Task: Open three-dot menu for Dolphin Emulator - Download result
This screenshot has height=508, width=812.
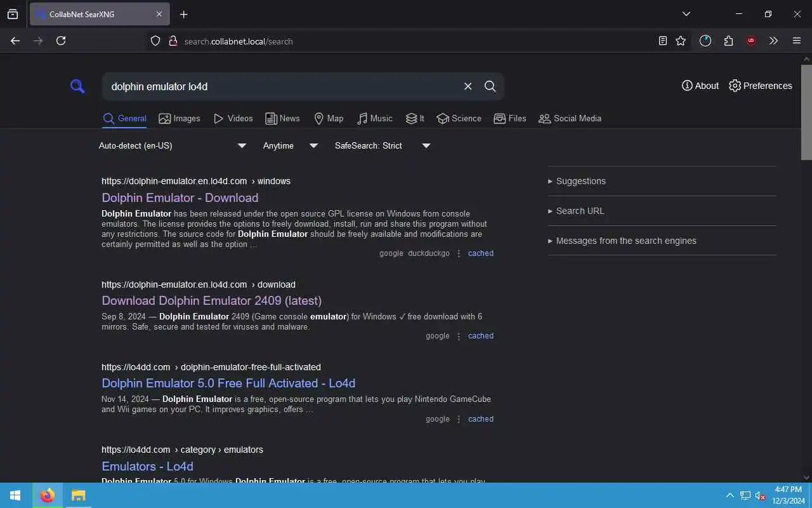Action: (459, 253)
